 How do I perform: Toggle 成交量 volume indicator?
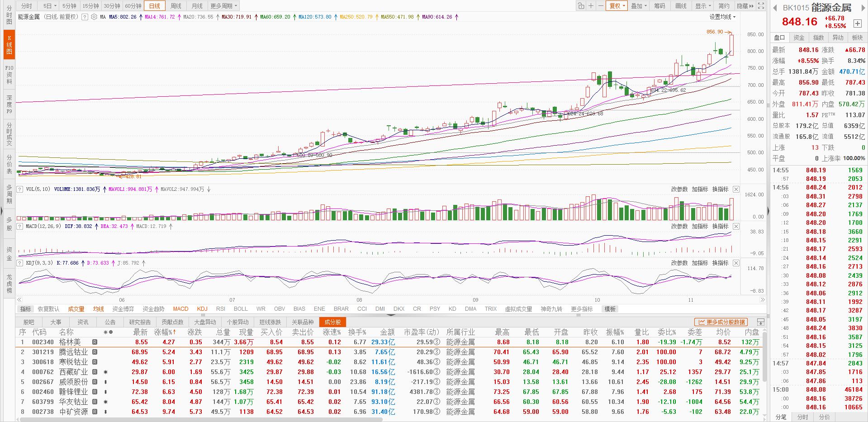[x=76, y=309]
